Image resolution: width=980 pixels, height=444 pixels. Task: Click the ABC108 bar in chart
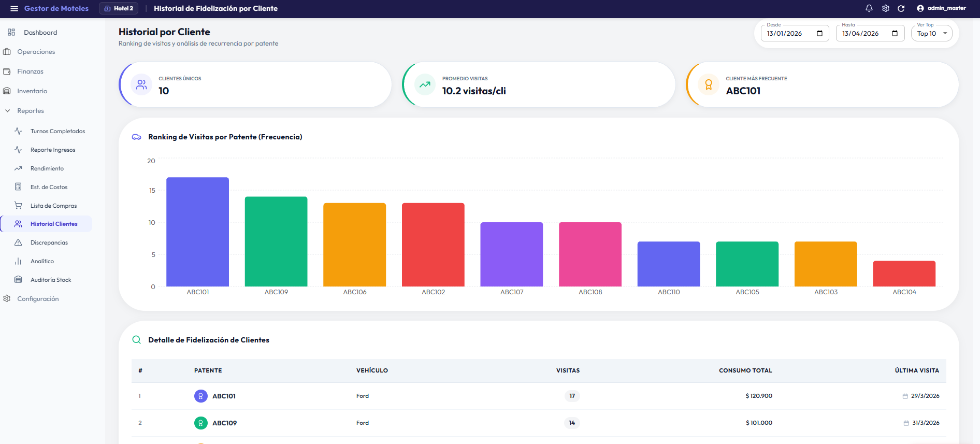click(x=590, y=254)
